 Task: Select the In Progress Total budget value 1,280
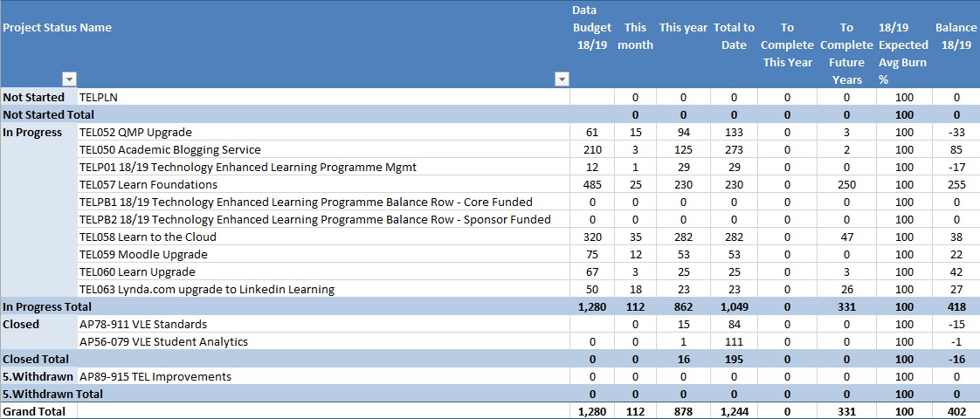[x=592, y=306]
